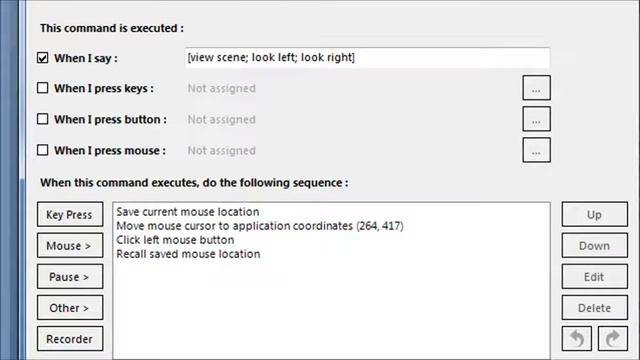Viewport: 640px width, 360px height.
Task: Open ellipsis button for press mouse row
Action: click(536, 150)
